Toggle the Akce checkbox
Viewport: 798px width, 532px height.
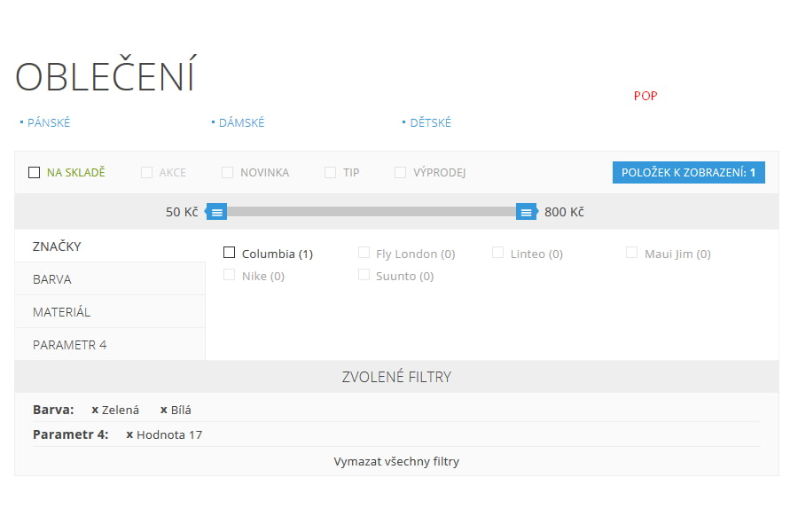point(146,173)
